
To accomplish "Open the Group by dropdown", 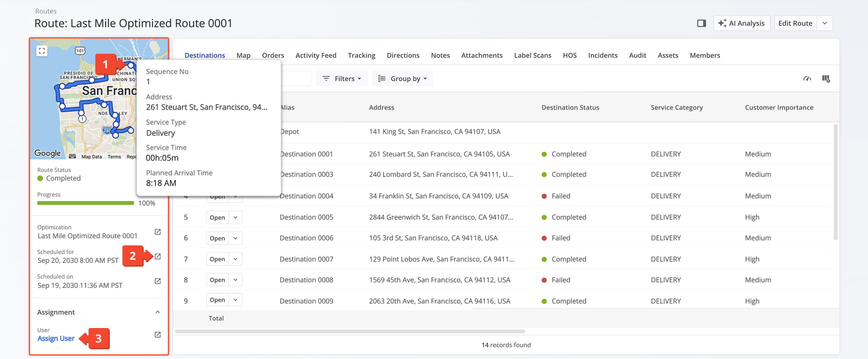I will coord(403,78).
